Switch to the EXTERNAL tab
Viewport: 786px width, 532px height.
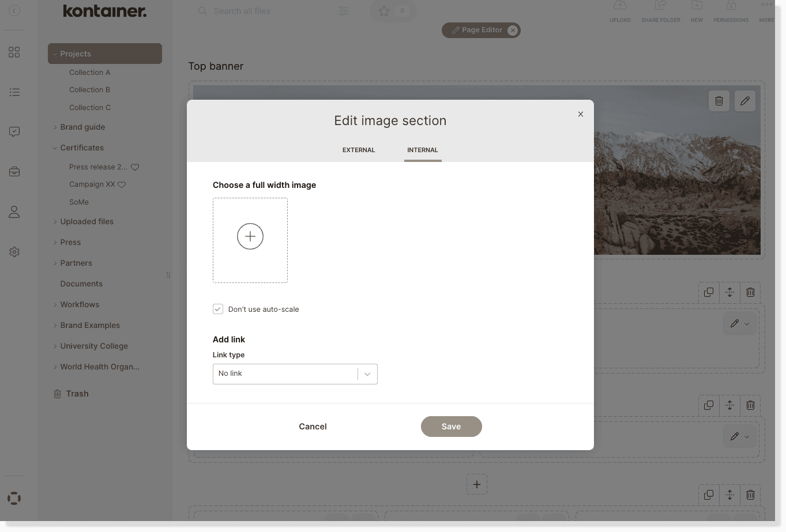click(359, 150)
